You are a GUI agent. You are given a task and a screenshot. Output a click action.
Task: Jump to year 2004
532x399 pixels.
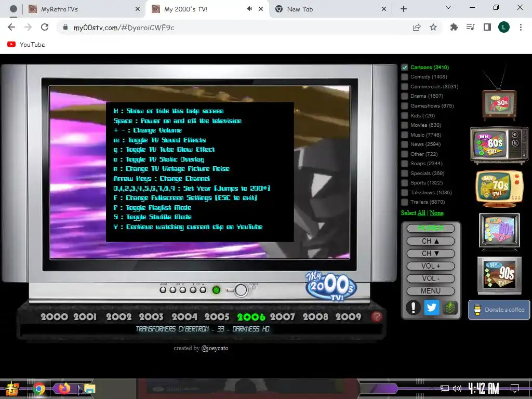(184, 317)
